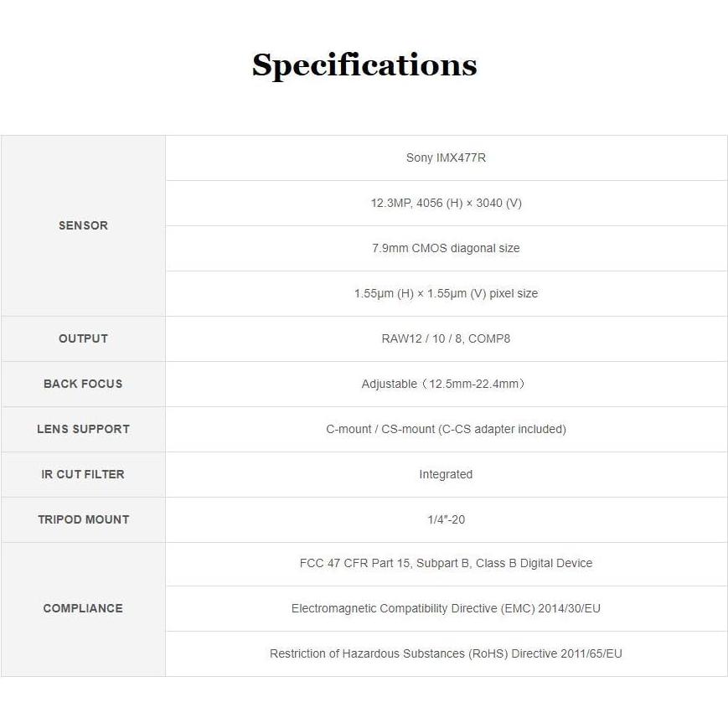The height and width of the screenshot is (728, 728).
Task: Click the 7.9mm CMOS diagonal size cell
Action: pos(446,248)
